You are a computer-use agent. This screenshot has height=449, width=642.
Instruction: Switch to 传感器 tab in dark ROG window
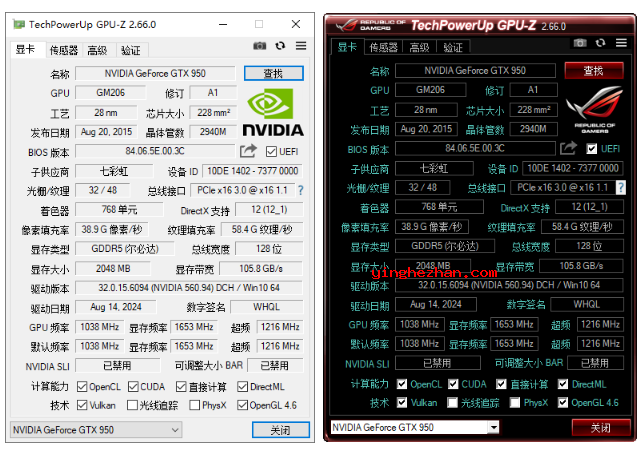(383, 47)
